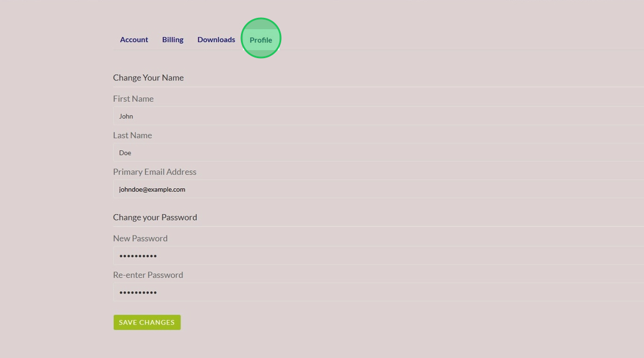The width and height of the screenshot is (644, 358).
Task: Click the 'Change your Password' heading
Action: pyautogui.click(x=155, y=217)
